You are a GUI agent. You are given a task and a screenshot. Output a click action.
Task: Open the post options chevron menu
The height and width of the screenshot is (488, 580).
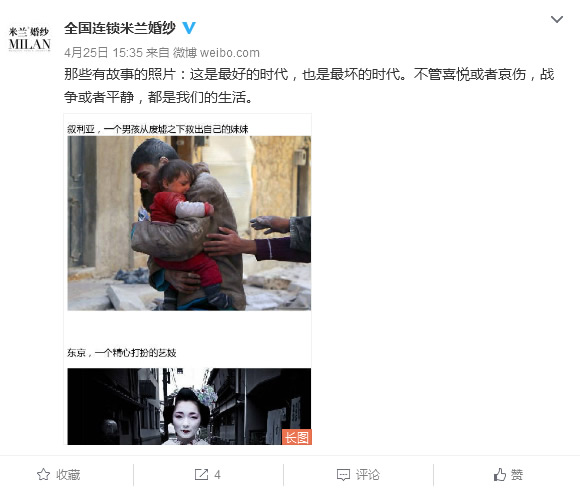click(557, 20)
